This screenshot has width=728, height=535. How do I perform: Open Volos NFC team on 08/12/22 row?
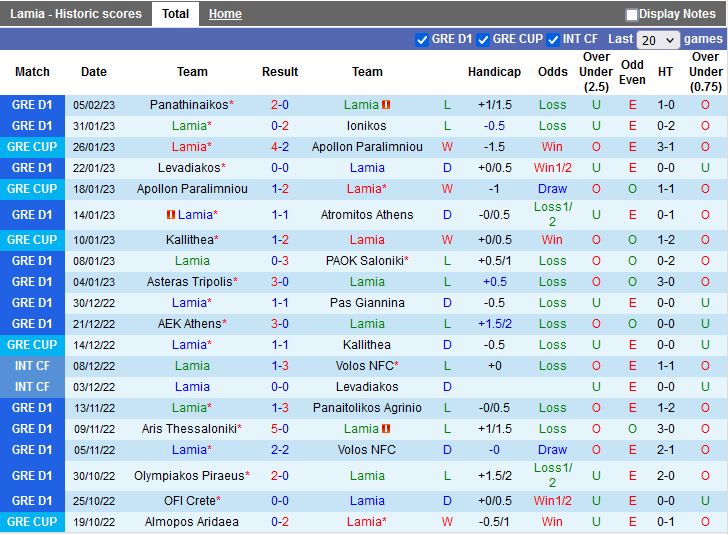[x=365, y=365]
